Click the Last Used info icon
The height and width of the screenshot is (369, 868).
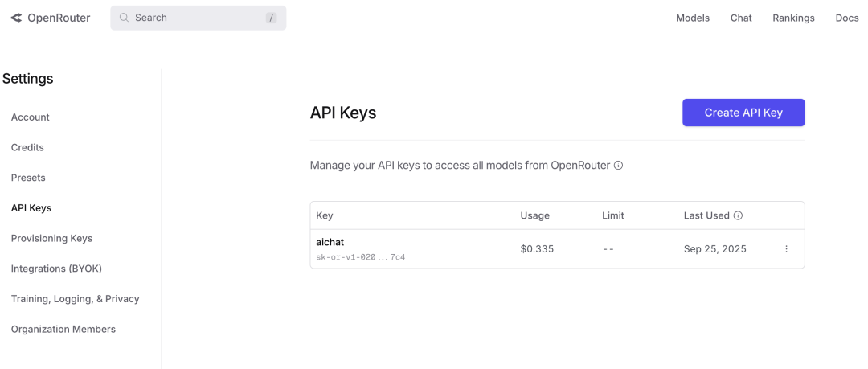click(738, 215)
